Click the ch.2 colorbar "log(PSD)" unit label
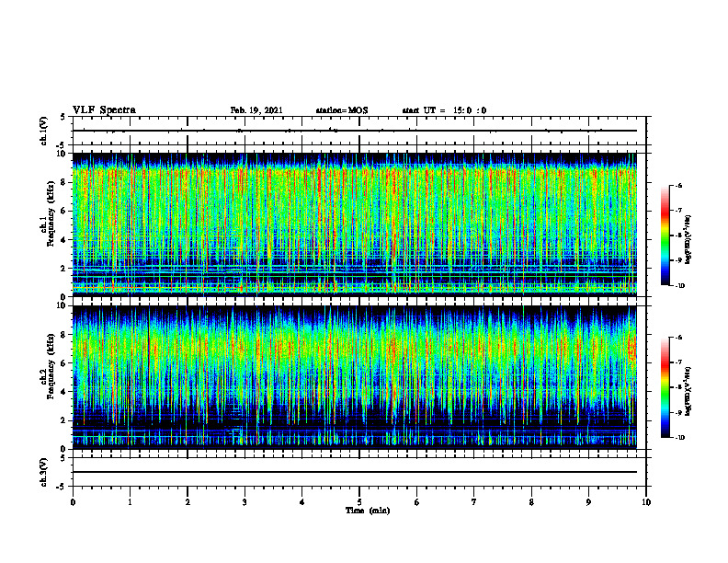Image resolution: width=728 pixels, height=563 pixels. point(688,392)
